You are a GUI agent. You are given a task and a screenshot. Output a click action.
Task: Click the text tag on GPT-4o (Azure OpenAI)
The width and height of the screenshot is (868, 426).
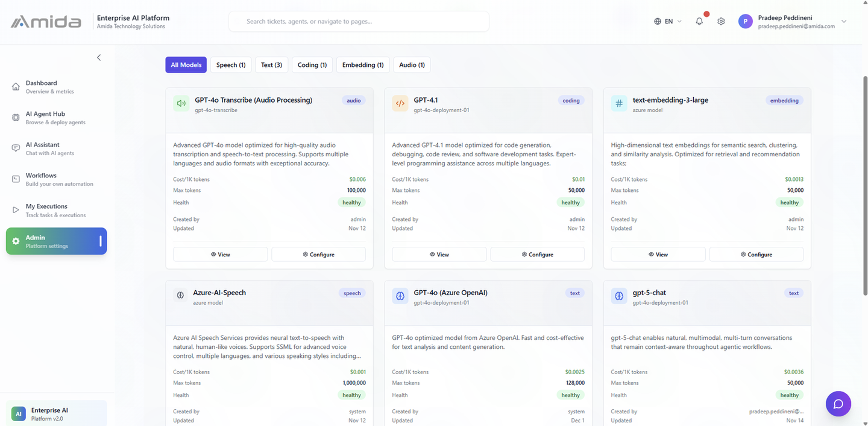pos(575,293)
